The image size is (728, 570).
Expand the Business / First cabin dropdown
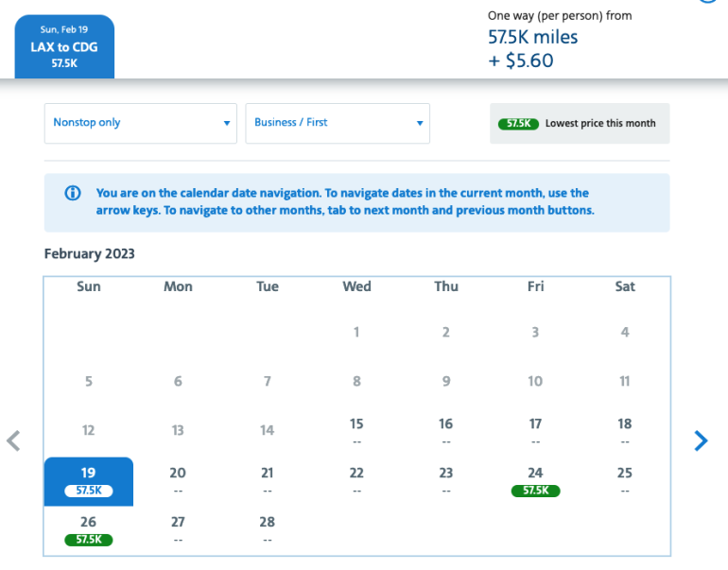pyautogui.click(x=338, y=123)
